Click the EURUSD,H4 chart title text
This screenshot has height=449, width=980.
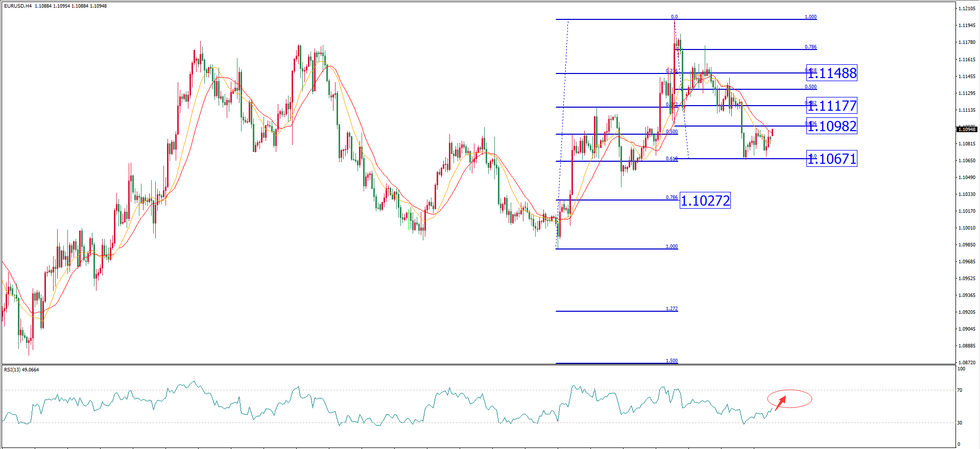[18, 6]
